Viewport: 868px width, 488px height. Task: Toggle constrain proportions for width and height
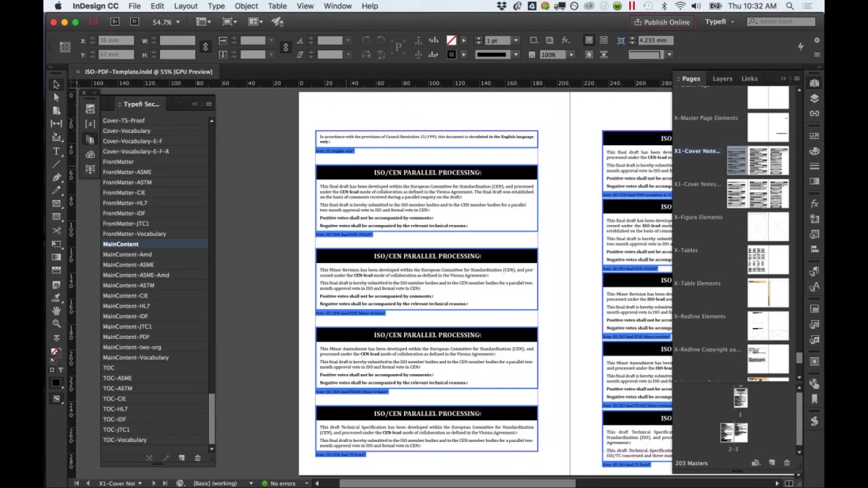click(205, 47)
